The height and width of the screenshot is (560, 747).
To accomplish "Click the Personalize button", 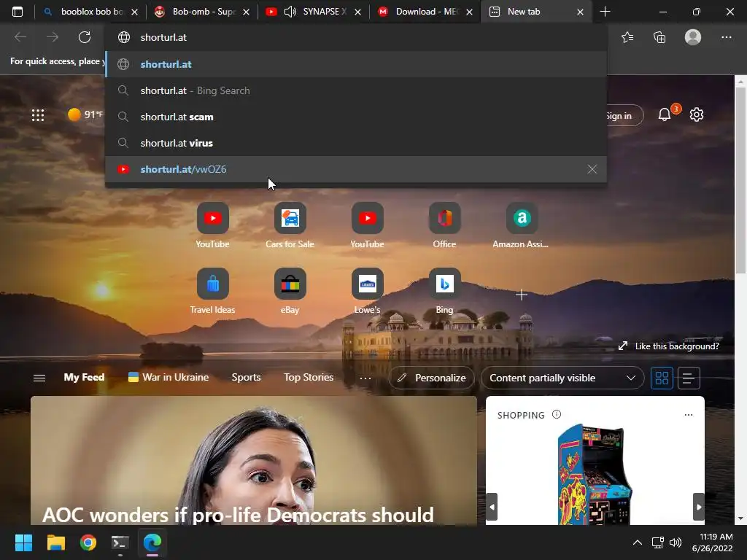I will [432, 378].
